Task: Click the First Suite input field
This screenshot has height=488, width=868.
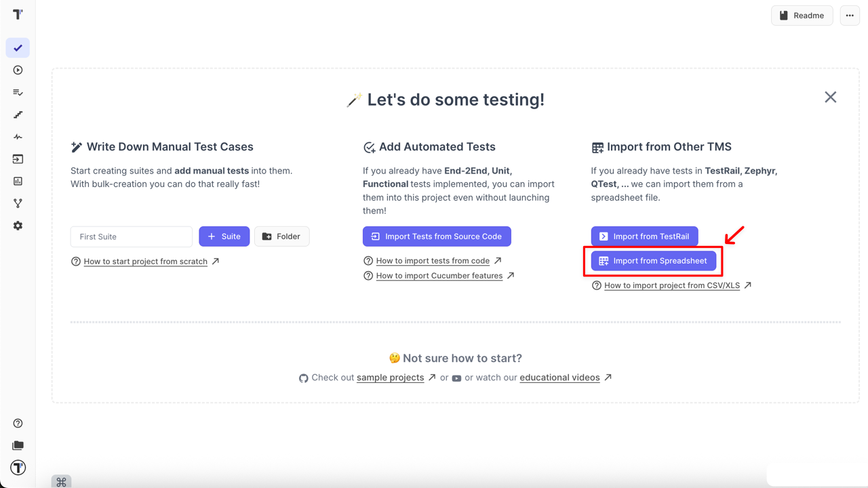Action: 131,237
